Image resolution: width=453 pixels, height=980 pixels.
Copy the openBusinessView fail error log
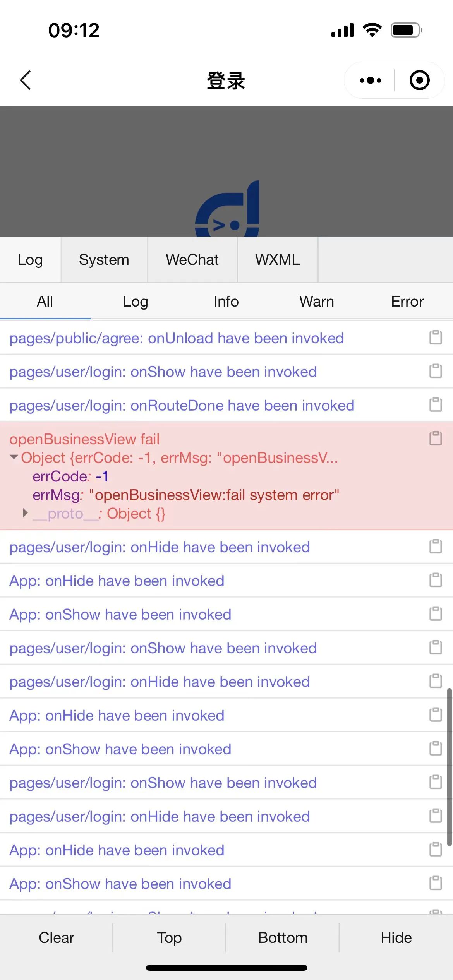[x=436, y=439]
